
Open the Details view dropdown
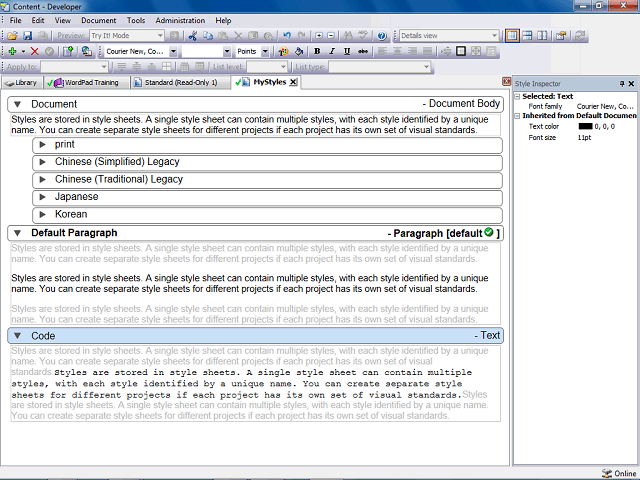point(494,36)
